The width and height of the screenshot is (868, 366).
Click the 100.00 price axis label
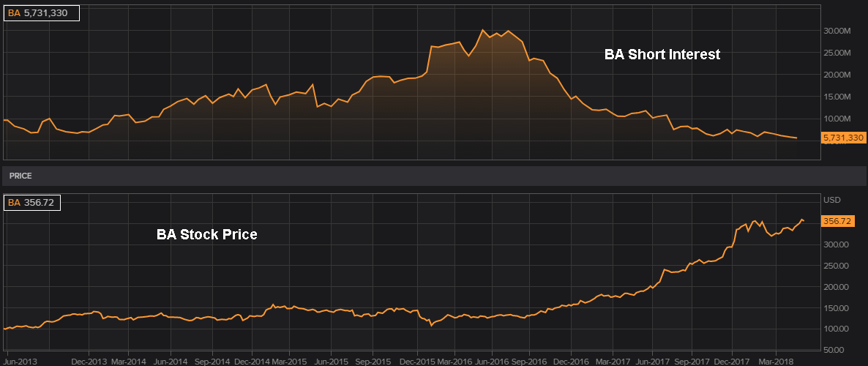coord(836,329)
